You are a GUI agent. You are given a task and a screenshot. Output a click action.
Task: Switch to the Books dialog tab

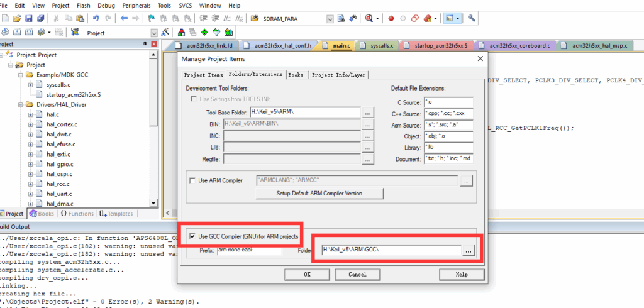tap(296, 75)
